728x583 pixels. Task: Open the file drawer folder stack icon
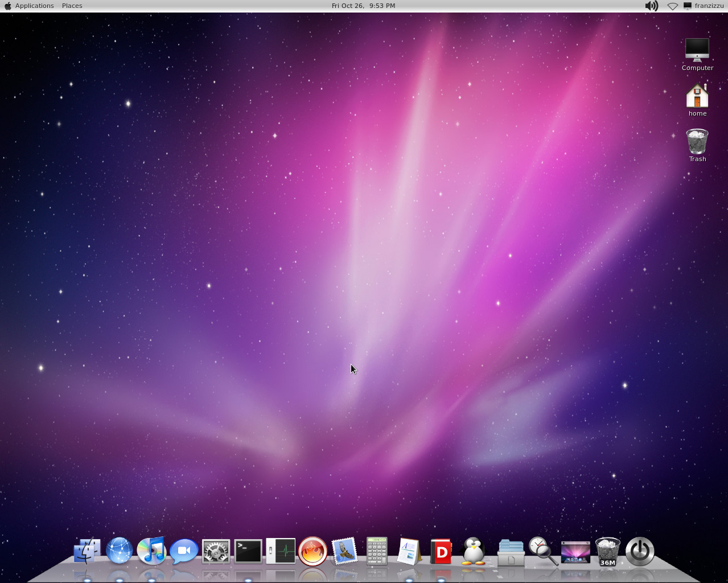(511, 553)
